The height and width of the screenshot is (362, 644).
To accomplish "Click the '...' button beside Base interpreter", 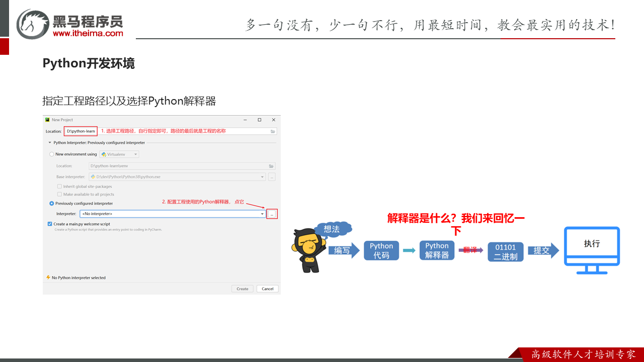I will pyautogui.click(x=272, y=177).
